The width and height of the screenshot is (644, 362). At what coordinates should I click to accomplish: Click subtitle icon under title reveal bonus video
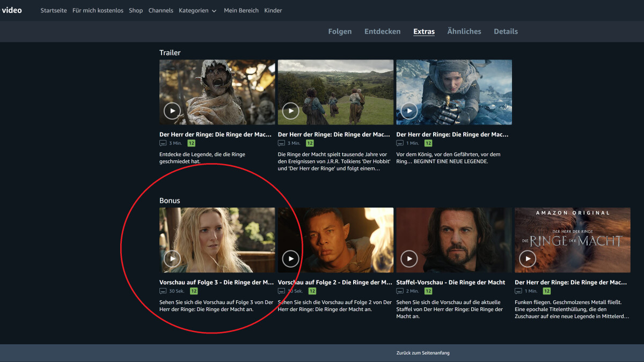click(518, 291)
